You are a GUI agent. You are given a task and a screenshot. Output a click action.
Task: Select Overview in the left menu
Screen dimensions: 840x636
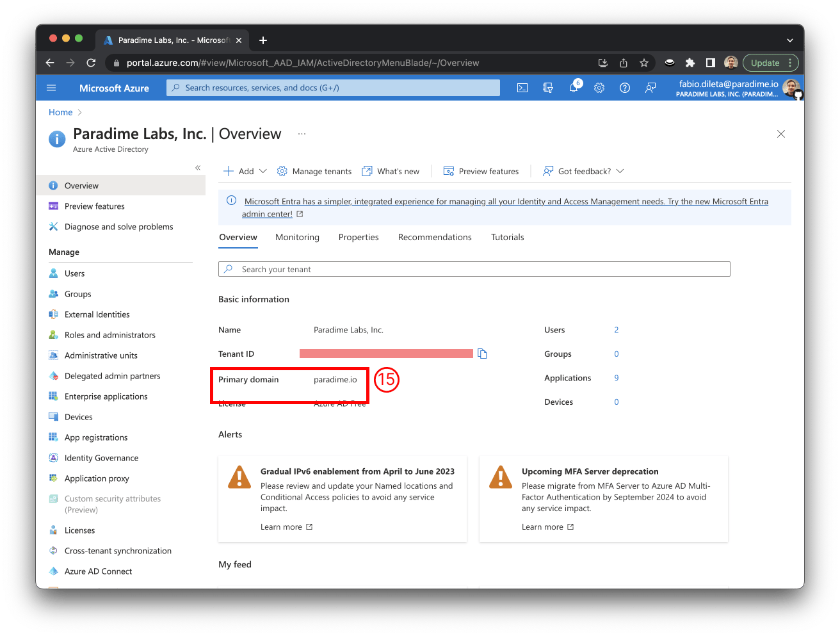(120, 186)
